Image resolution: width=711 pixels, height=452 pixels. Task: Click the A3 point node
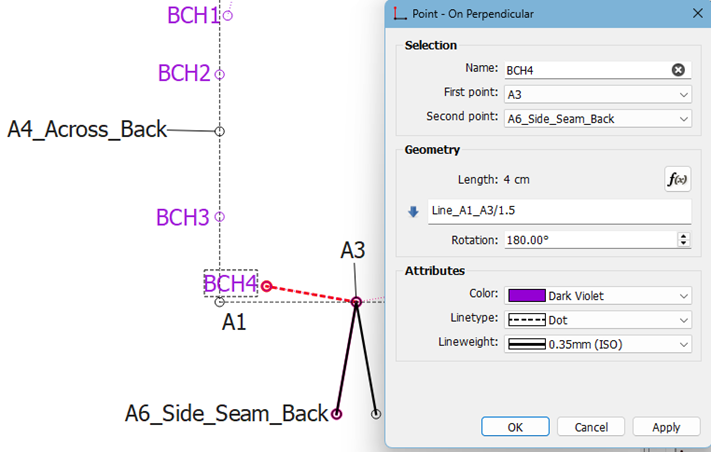pyautogui.click(x=355, y=301)
